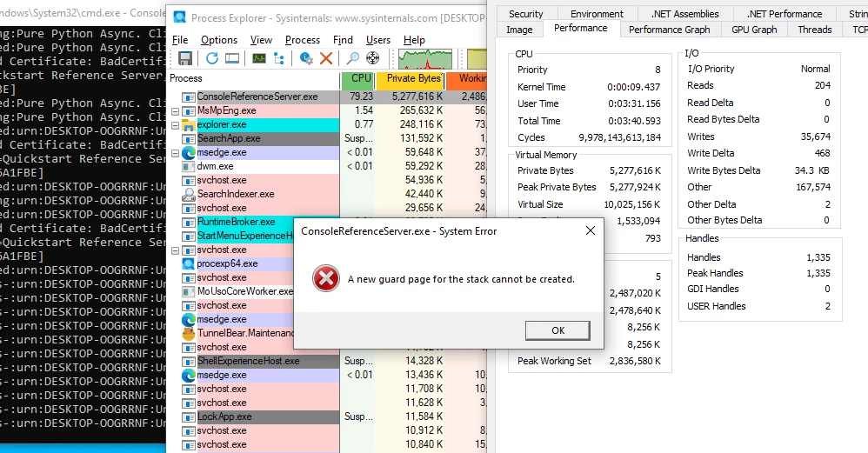Toggle the process tree view icon
The image size is (868, 453).
click(x=280, y=58)
